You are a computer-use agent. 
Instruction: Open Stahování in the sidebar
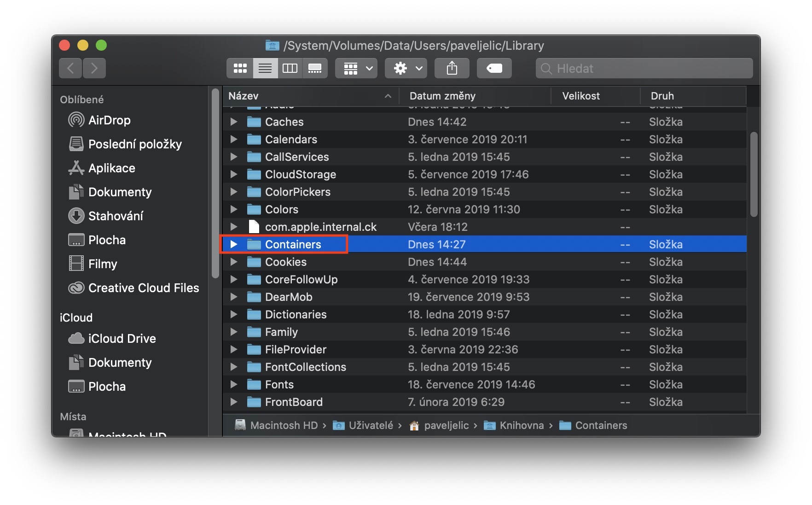[x=115, y=216]
